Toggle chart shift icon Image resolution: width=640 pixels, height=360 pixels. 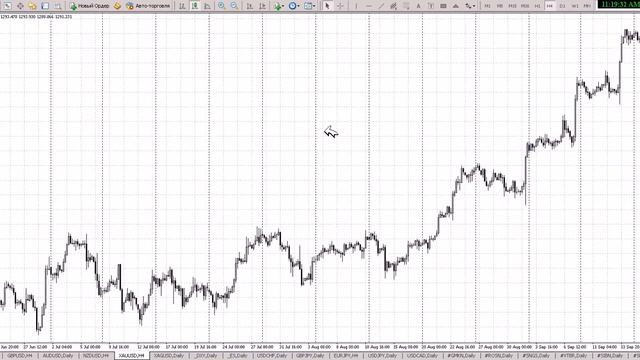(x=262, y=6)
